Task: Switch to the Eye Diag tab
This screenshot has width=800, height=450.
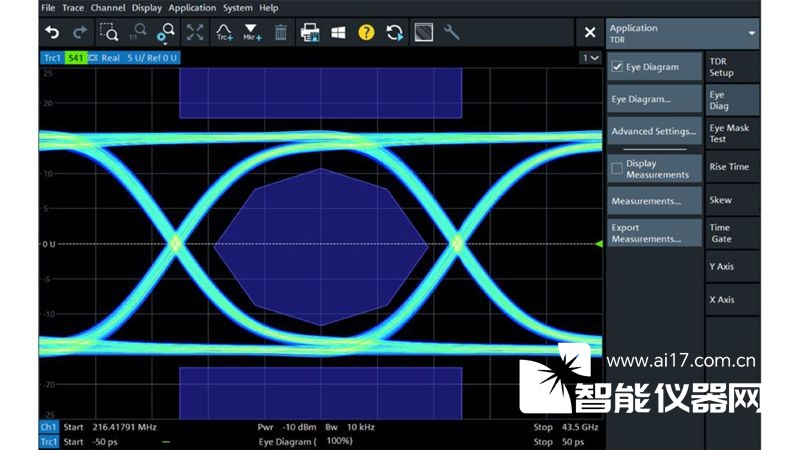Action: (x=732, y=100)
